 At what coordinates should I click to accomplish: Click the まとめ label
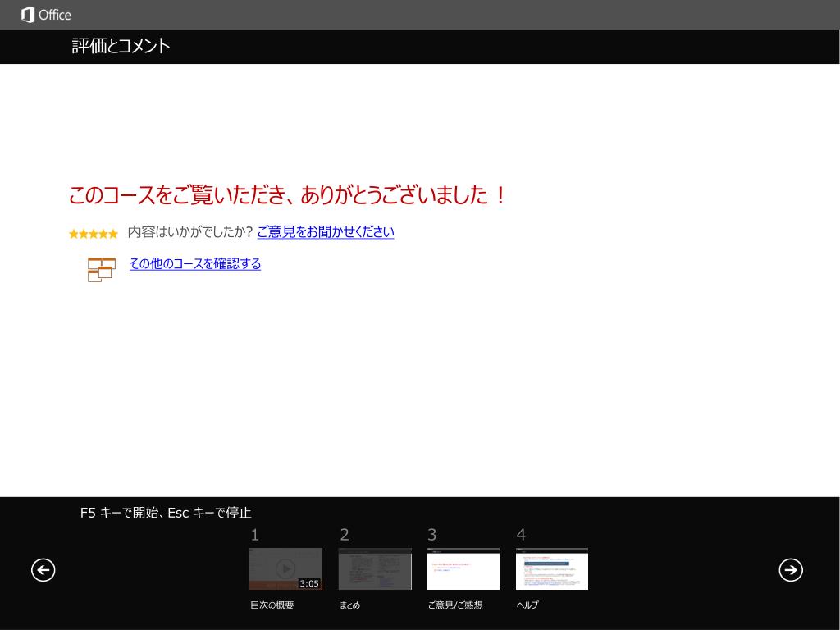tap(349, 605)
